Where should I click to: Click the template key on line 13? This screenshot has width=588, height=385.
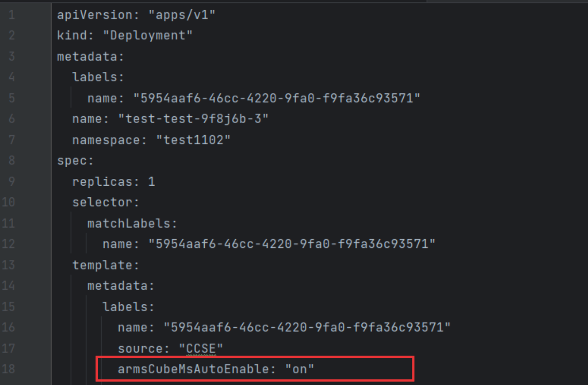pyautogui.click(x=106, y=265)
